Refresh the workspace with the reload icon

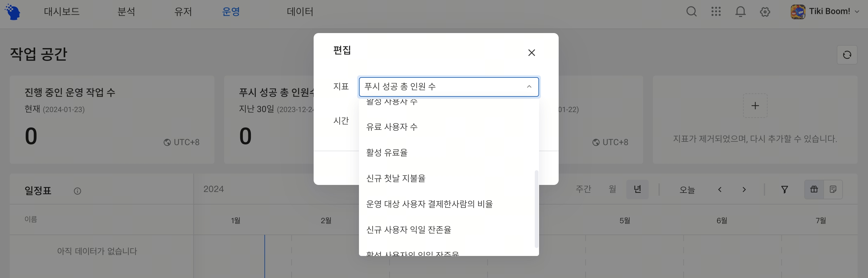[x=847, y=55]
